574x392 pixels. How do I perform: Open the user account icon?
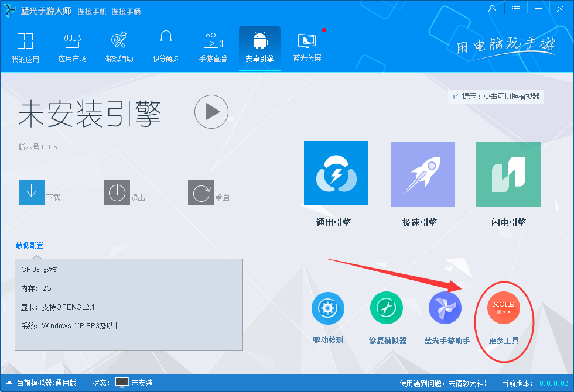click(x=492, y=8)
